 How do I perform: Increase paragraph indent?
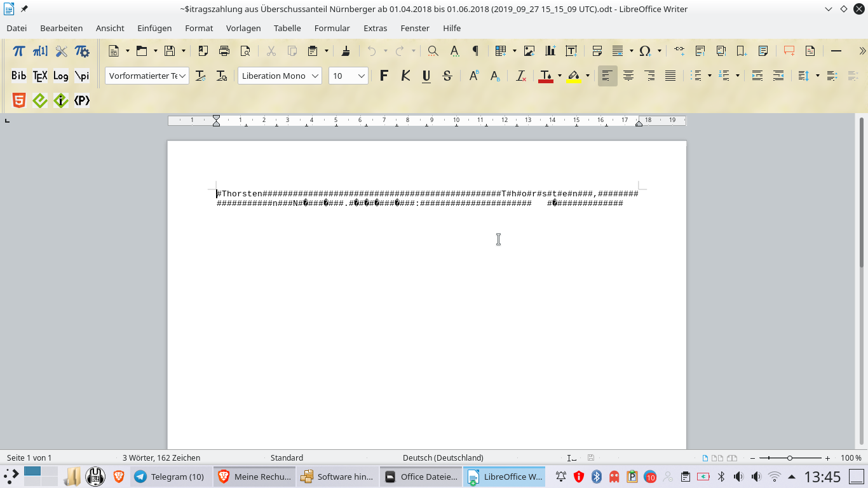tap(757, 76)
